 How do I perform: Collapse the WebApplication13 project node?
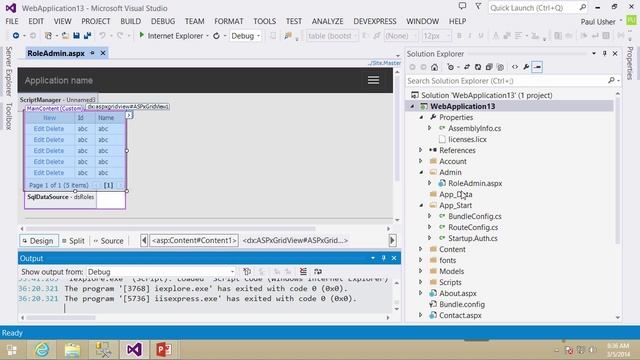pyautogui.click(x=412, y=106)
